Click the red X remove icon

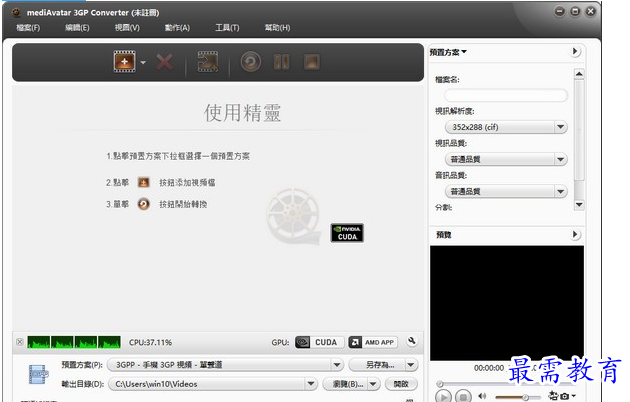click(x=164, y=62)
